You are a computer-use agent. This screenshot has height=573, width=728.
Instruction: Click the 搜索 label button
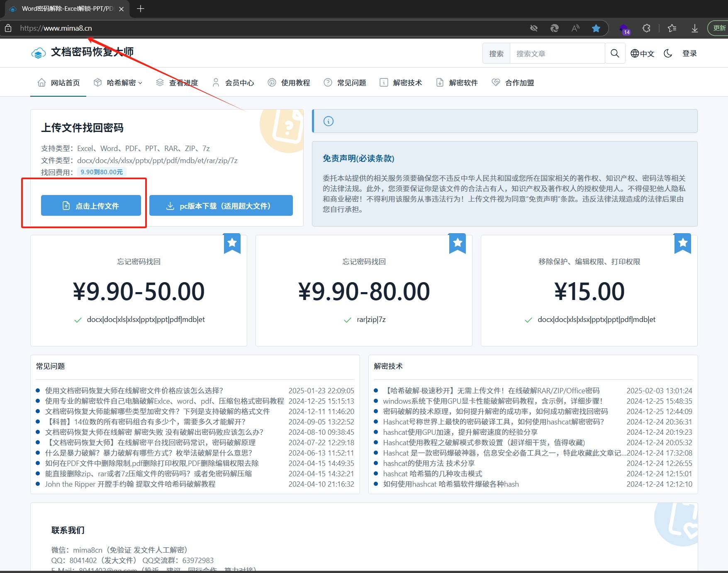pos(496,54)
